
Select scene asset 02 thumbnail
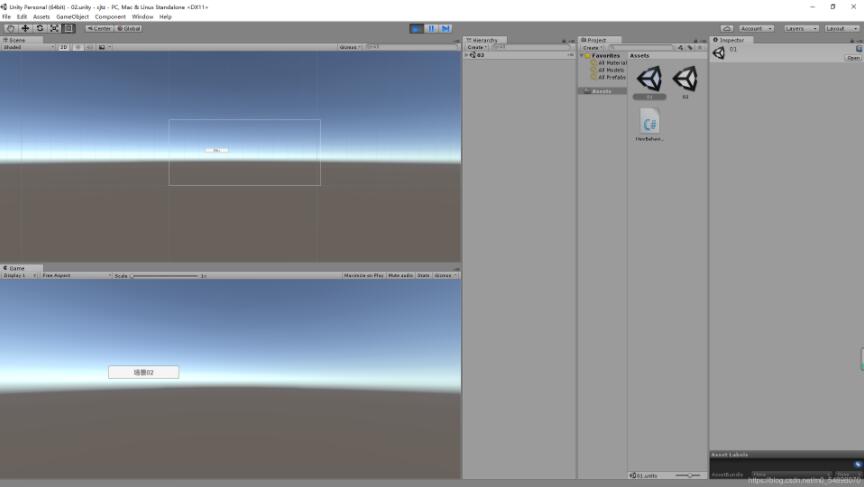pyautogui.click(x=685, y=79)
